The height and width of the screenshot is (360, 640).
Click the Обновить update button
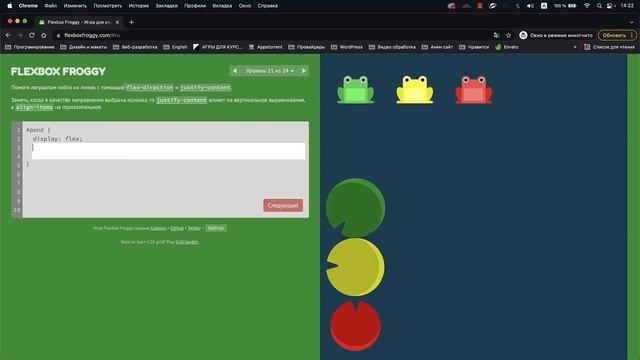coord(618,36)
